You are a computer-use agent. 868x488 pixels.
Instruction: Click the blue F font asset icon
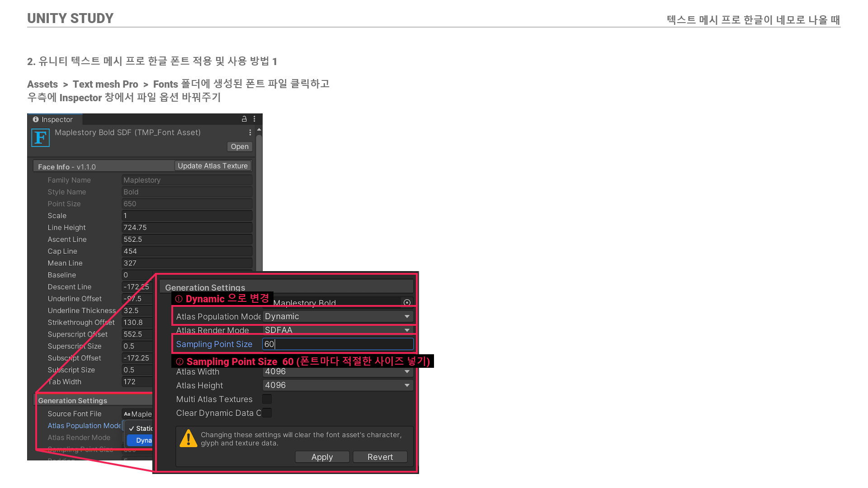pyautogui.click(x=40, y=138)
